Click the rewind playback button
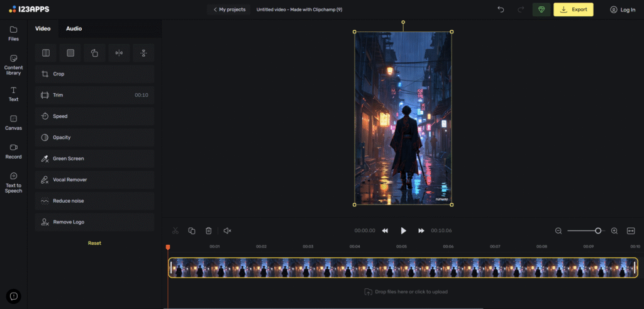The width and height of the screenshot is (644, 309). pyautogui.click(x=385, y=230)
